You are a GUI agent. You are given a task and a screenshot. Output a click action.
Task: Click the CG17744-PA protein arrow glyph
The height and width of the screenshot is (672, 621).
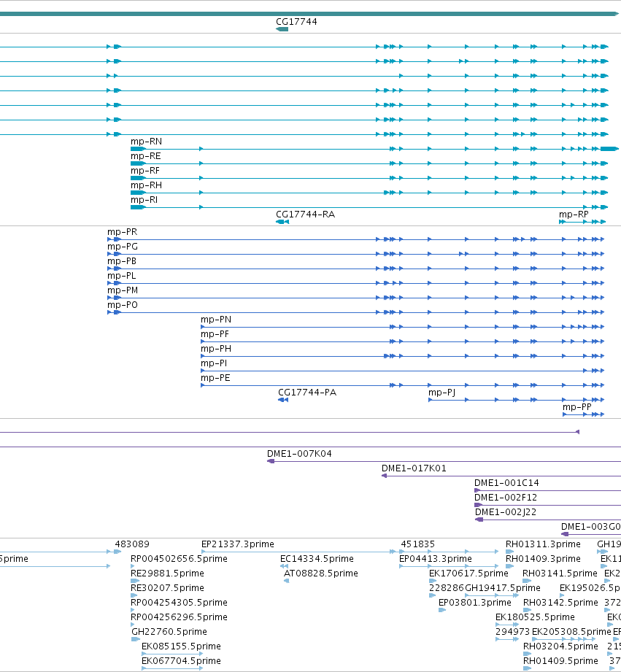click(283, 400)
